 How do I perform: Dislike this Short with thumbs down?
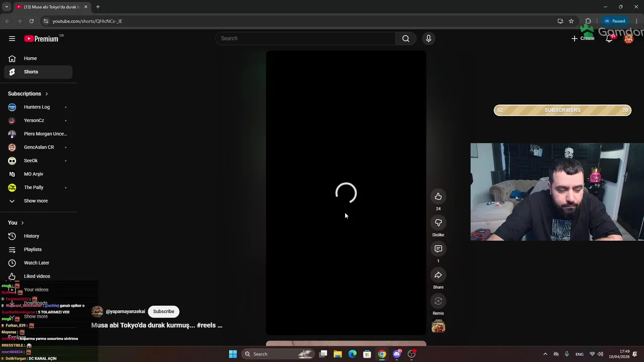click(438, 223)
